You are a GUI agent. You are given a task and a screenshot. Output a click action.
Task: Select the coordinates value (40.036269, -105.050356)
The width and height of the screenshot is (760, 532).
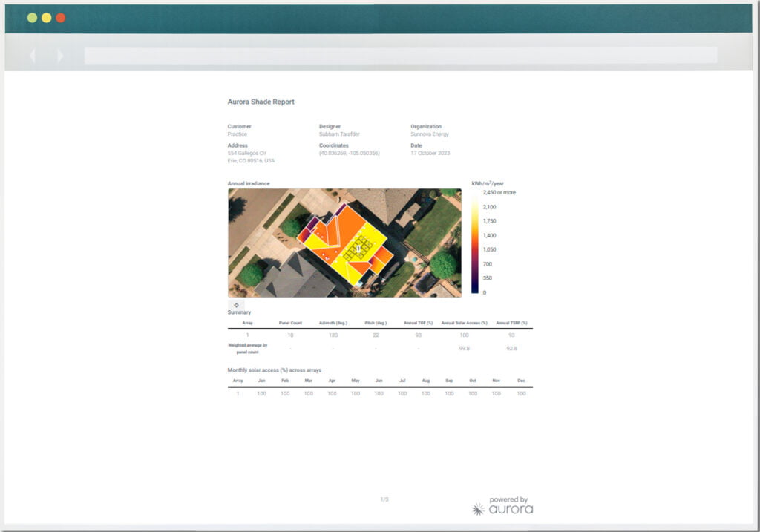click(349, 153)
